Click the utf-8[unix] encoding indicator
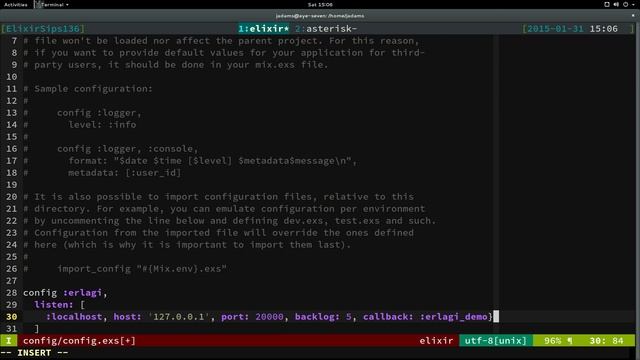 tap(496, 340)
